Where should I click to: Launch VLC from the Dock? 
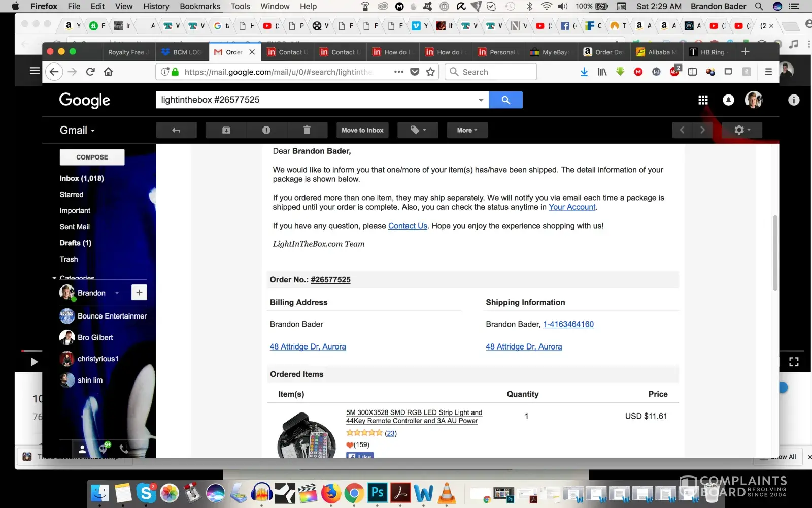click(x=447, y=493)
